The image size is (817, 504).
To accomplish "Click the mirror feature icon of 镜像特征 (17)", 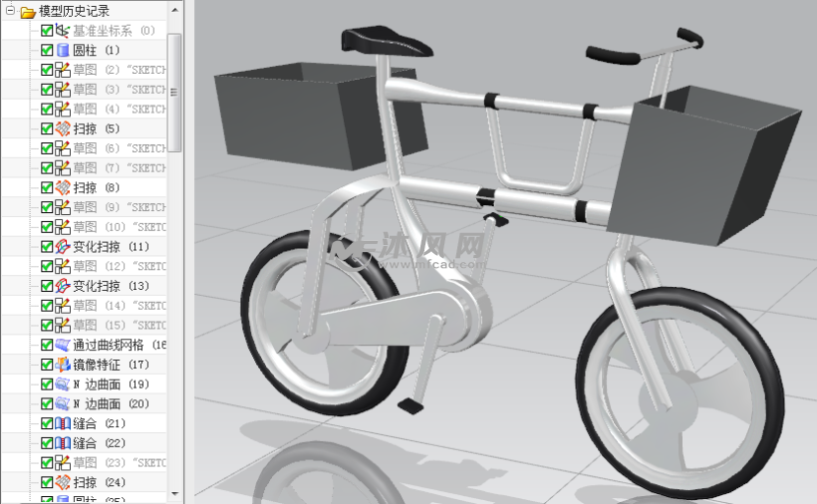I will click(x=62, y=365).
